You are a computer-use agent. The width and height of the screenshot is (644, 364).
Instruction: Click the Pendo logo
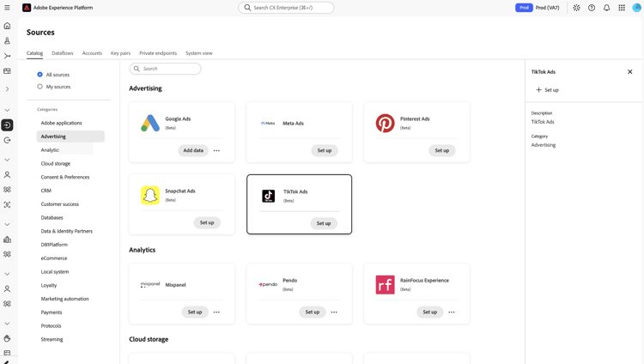pyautogui.click(x=268, y=284)
